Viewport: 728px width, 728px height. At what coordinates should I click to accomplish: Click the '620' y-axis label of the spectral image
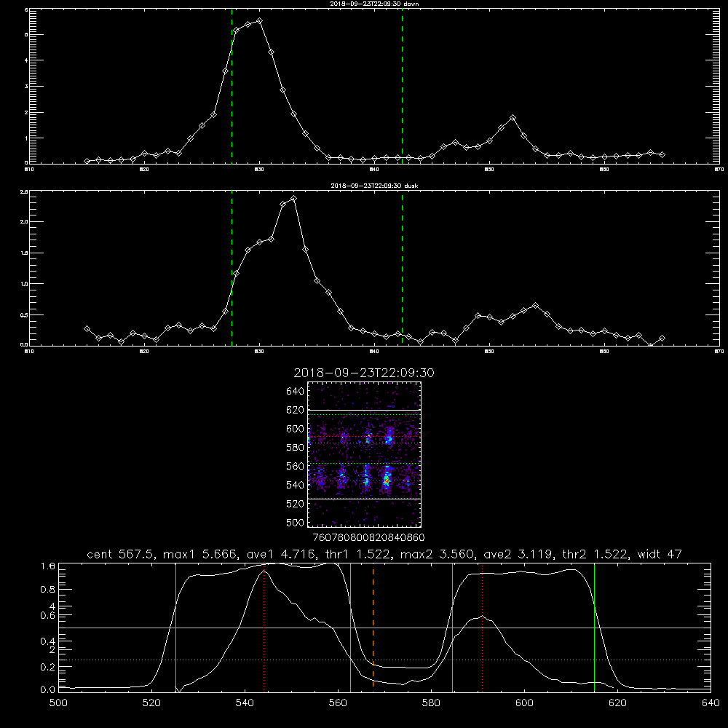click(x=296, y=410)
